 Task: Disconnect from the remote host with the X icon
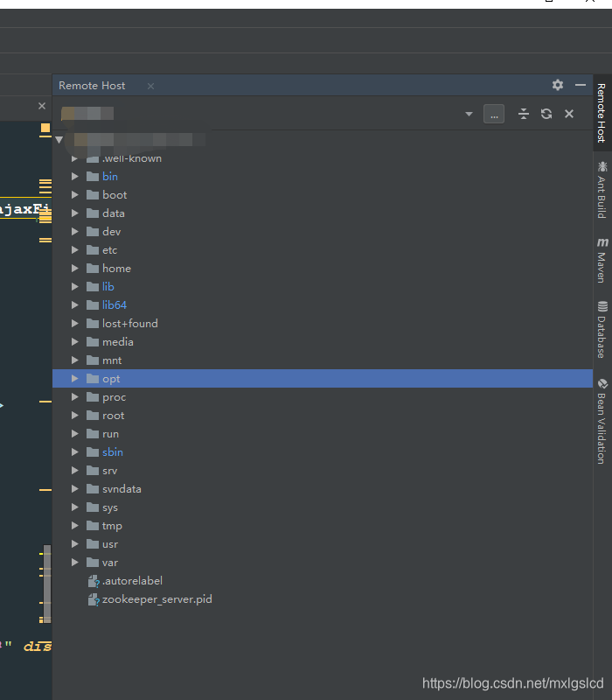[x=569, y=114]
